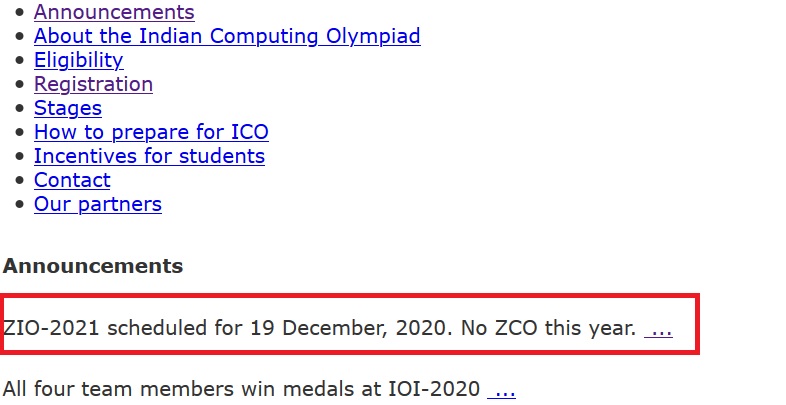Click the bullet beside the Announcements link
Image resolution: width=786 pixels, height=405 pixels.
(21, 14)
